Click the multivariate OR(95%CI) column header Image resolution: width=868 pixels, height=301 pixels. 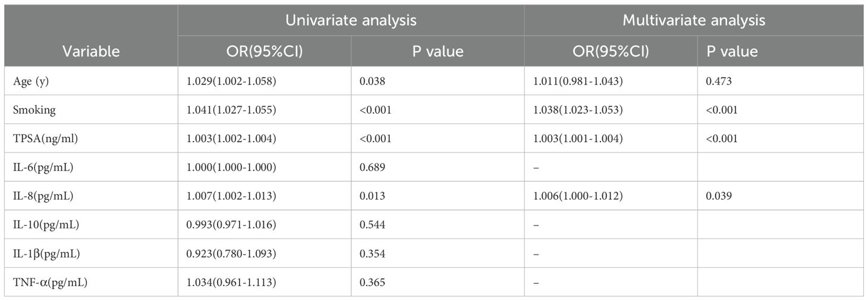point(611,51)
